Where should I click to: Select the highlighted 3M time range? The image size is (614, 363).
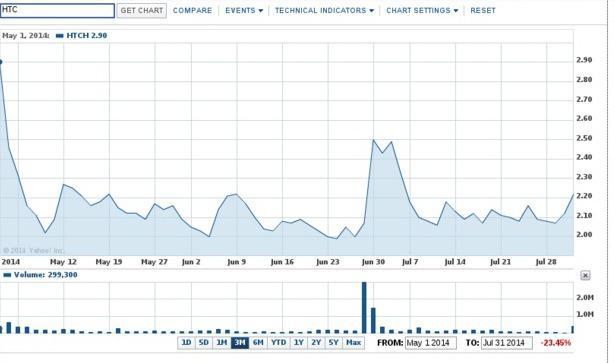[240, 343]
